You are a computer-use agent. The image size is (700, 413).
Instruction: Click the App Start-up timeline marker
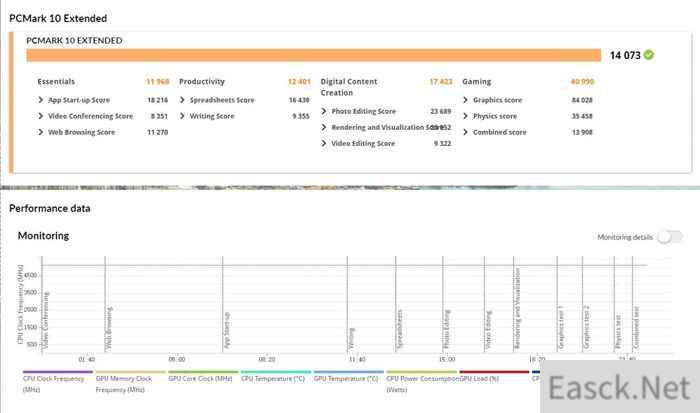click(227, 330)
